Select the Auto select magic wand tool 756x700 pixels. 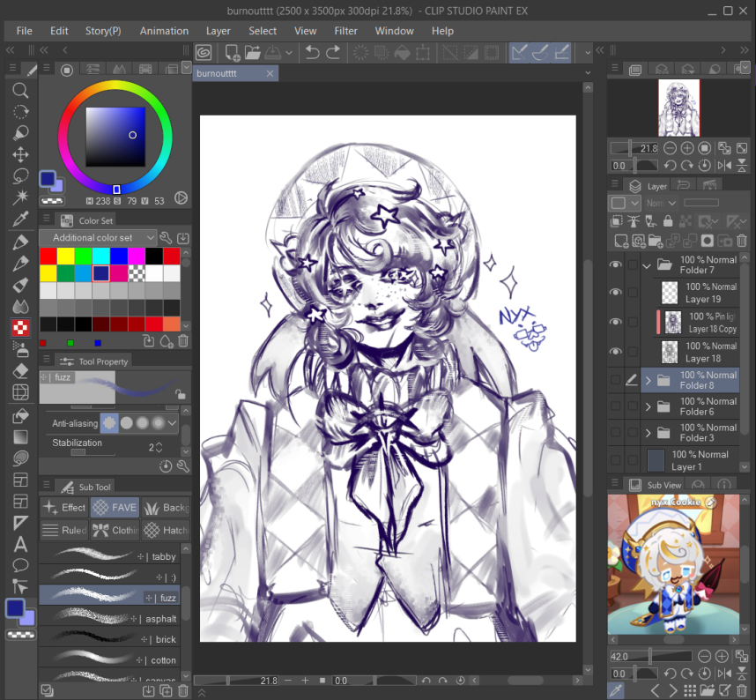point(20,197)
